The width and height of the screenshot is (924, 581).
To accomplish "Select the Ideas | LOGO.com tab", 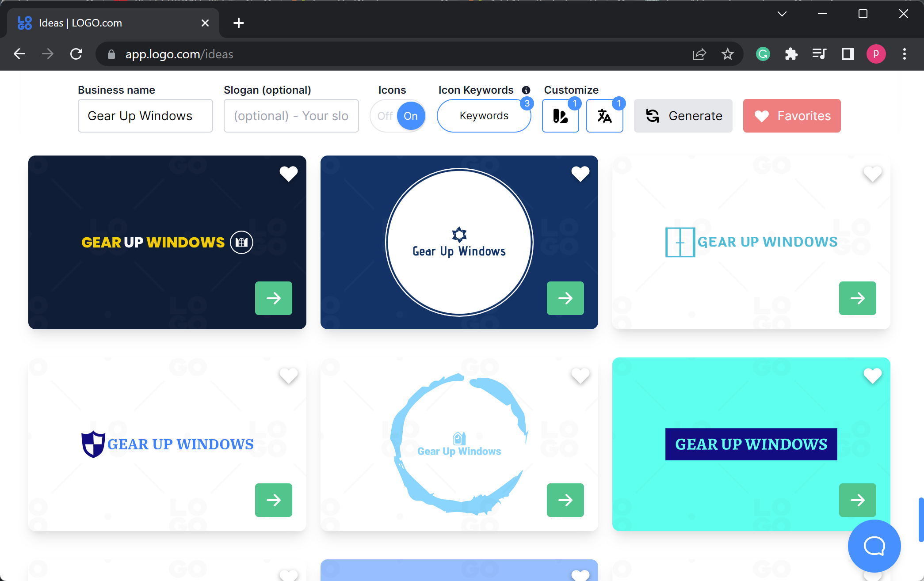I will [x=113, y=23].
